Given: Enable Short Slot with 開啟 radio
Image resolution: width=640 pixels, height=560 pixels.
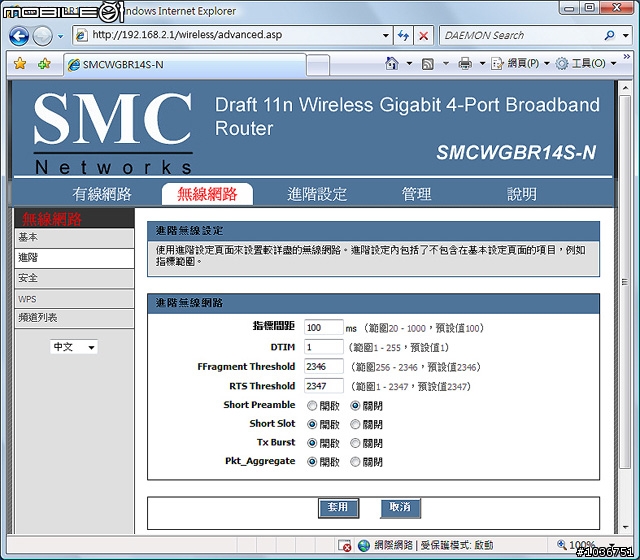Looking at the screenshot, I should coord(312,424).
